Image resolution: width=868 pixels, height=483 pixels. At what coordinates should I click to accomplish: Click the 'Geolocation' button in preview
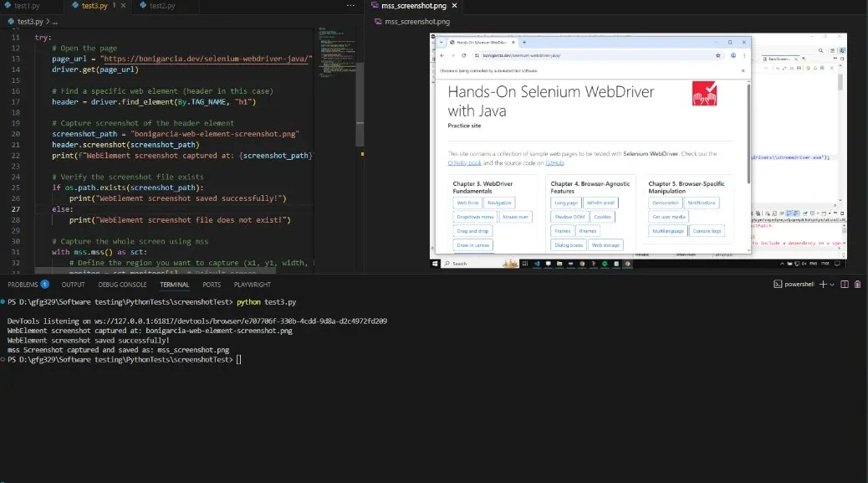click(666, 203)
